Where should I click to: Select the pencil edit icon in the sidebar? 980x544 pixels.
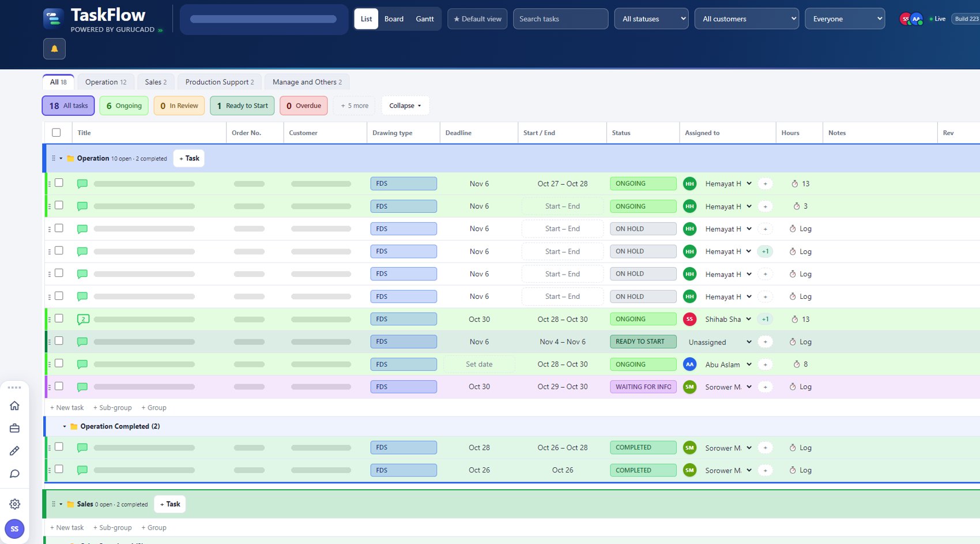click(x=15, y=451)
